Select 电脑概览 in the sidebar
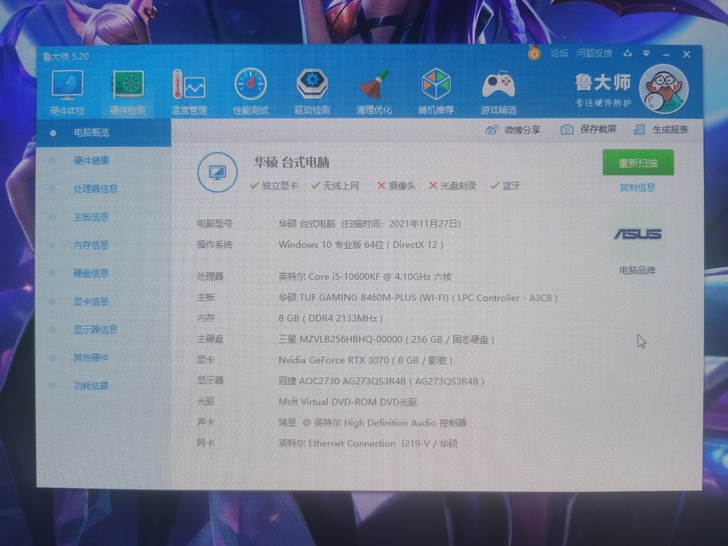The height and width of the screenshot is (546, 728). click(x=104, y=133)
